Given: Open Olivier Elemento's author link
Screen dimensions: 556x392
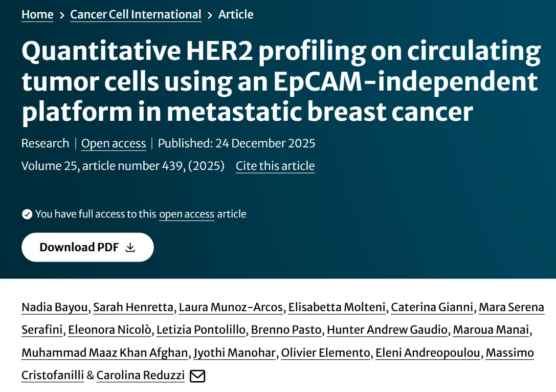Looking at the screenshot, I should (x=326, y=353).
